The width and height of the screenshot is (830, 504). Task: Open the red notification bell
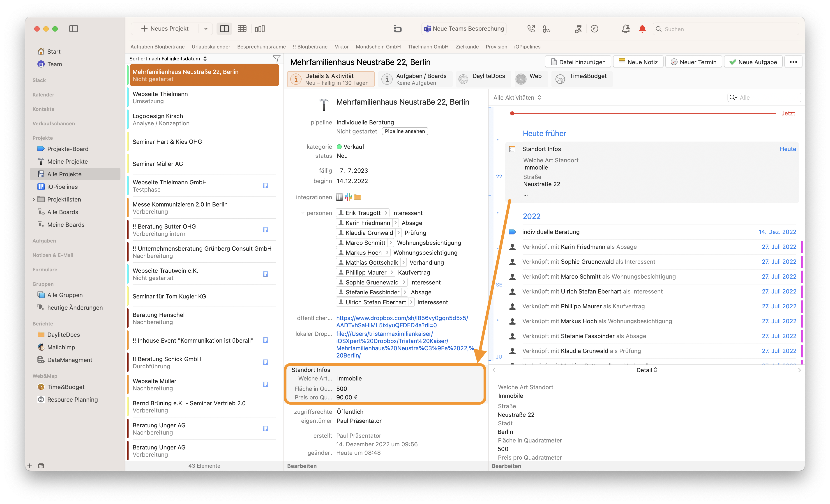[642, 29]
